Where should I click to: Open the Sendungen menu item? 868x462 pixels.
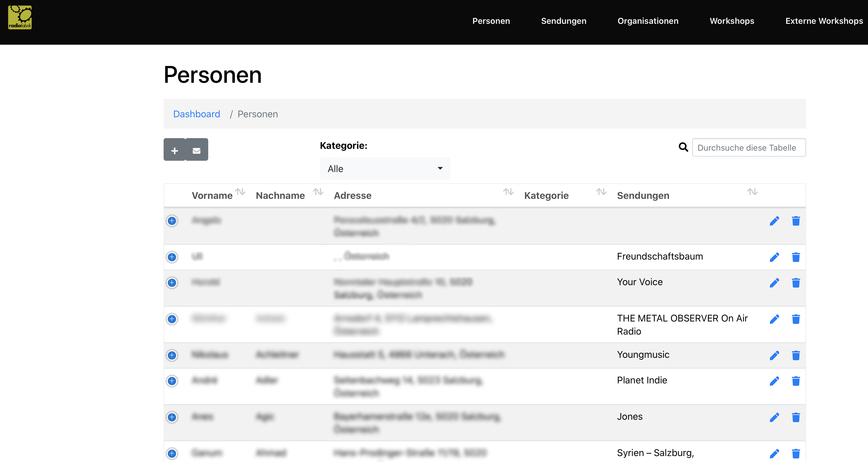point(563,21)
